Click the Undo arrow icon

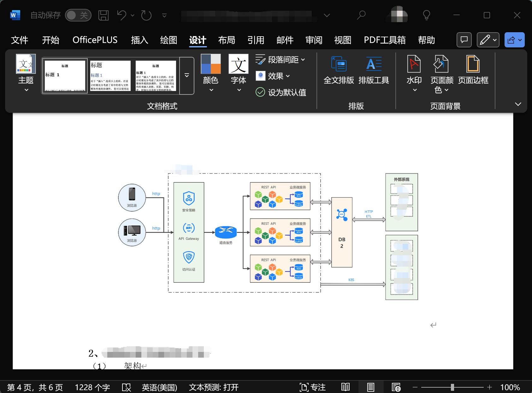click(x=122, y=15)
